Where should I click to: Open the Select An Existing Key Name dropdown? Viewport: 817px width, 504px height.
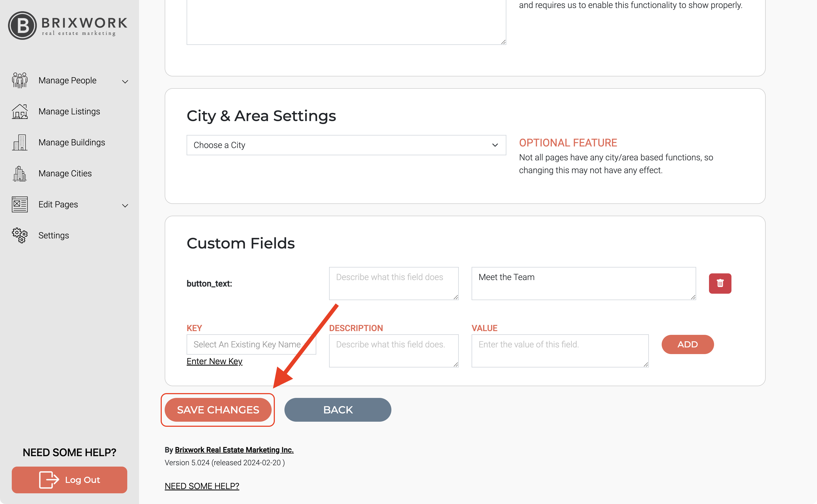tap(251, 344)
